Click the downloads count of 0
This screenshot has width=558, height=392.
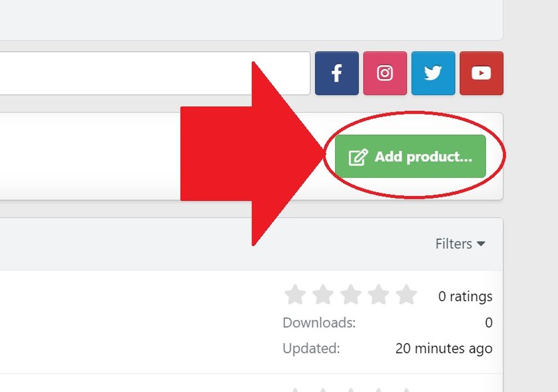pos(489,322)
